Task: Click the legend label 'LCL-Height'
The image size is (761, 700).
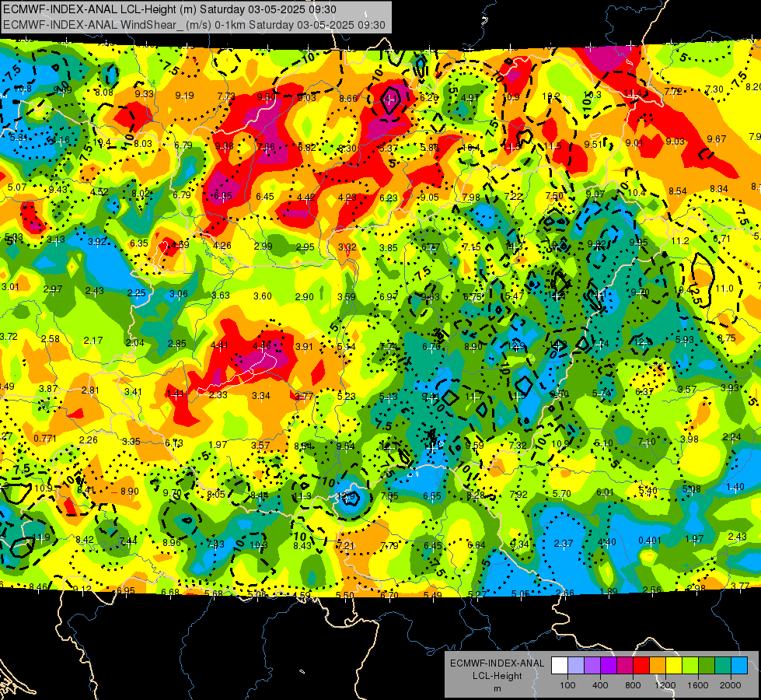Action: coord(497,676)
